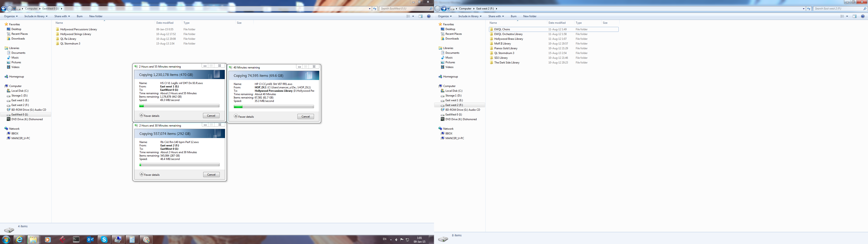
Task: Click New folder in East west 2 window
Action: point(530,16)
